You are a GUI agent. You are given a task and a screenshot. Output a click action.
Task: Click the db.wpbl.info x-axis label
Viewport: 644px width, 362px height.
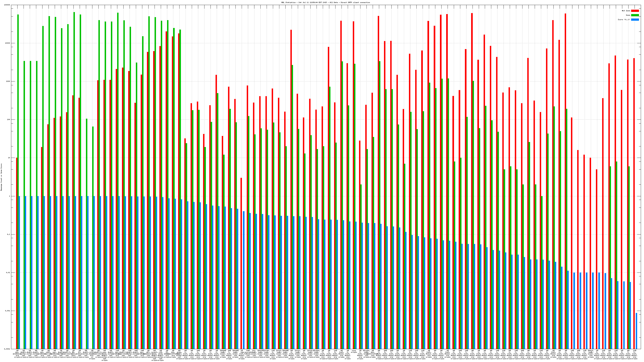tap(73, 354)
